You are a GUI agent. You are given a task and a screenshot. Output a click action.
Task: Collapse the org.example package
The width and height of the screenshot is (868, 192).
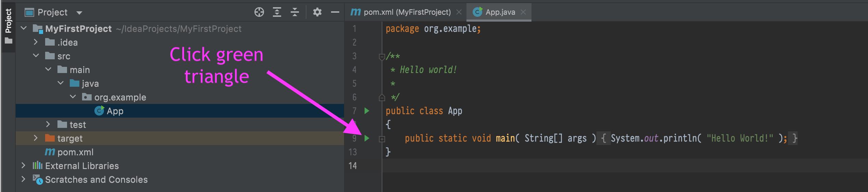pyautogui.click(x=73, y=97)
